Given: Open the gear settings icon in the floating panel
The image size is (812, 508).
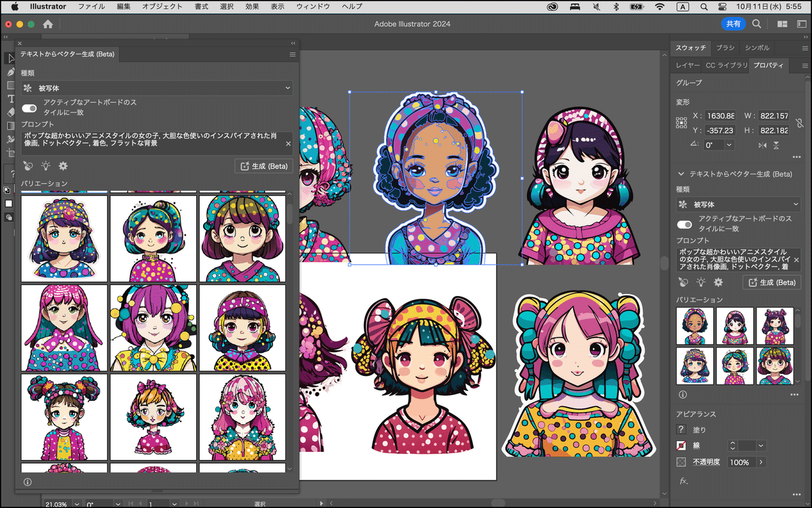Looking at the screenshot, I should point(63,166).
